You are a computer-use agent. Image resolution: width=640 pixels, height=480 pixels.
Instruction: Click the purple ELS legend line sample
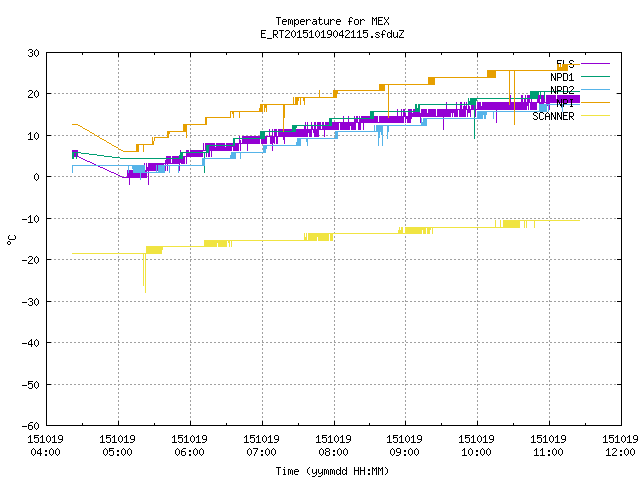tap(595, 64)
